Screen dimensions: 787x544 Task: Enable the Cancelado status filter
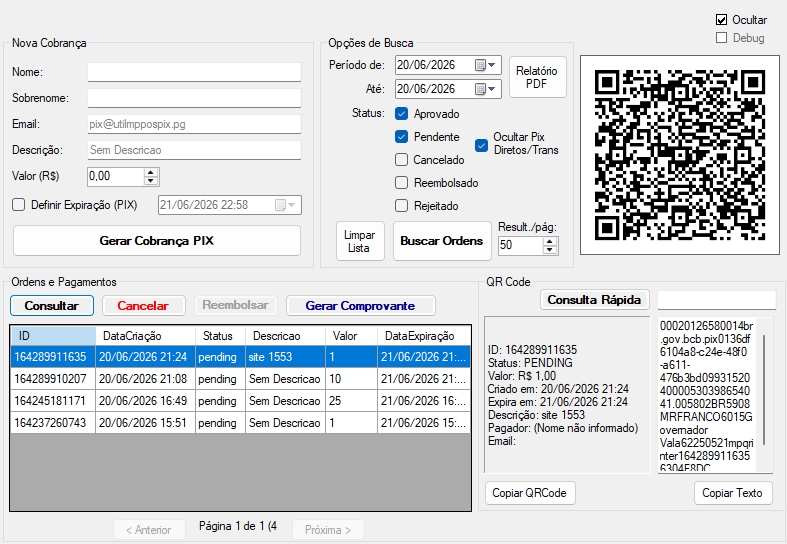[x=402, y=160]
